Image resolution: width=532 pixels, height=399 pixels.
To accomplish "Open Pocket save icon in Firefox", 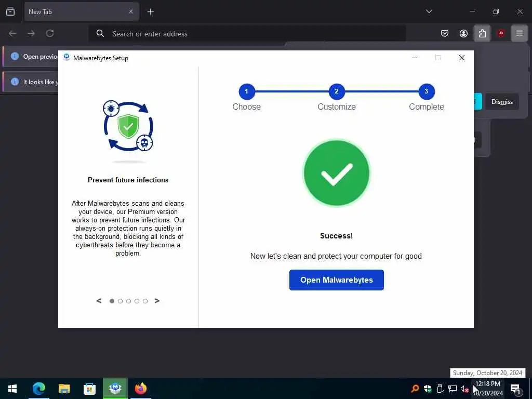I will [x=445, y=33].
